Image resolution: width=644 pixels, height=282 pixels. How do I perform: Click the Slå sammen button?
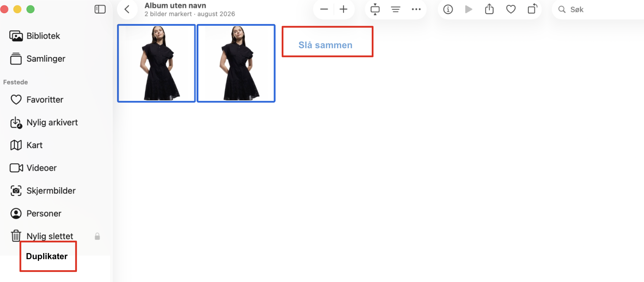[x=326, y=45]
